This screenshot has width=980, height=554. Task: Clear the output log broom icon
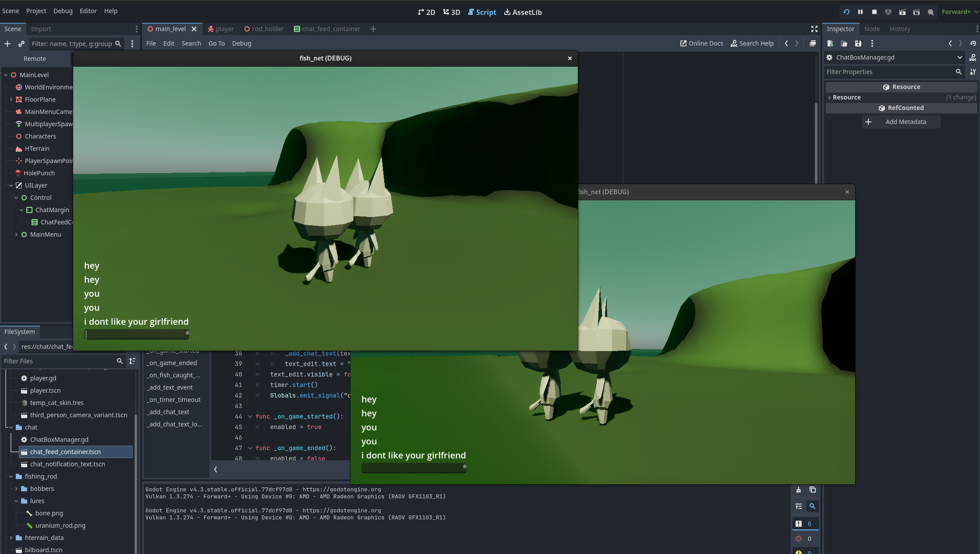[799, 490]
